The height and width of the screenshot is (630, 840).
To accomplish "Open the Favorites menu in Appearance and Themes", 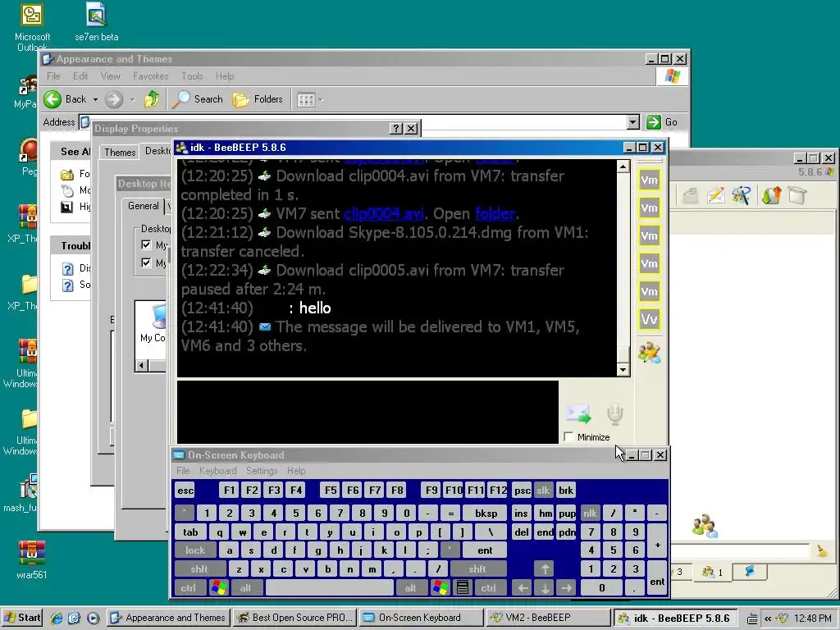I will click(x=151, y=76).
